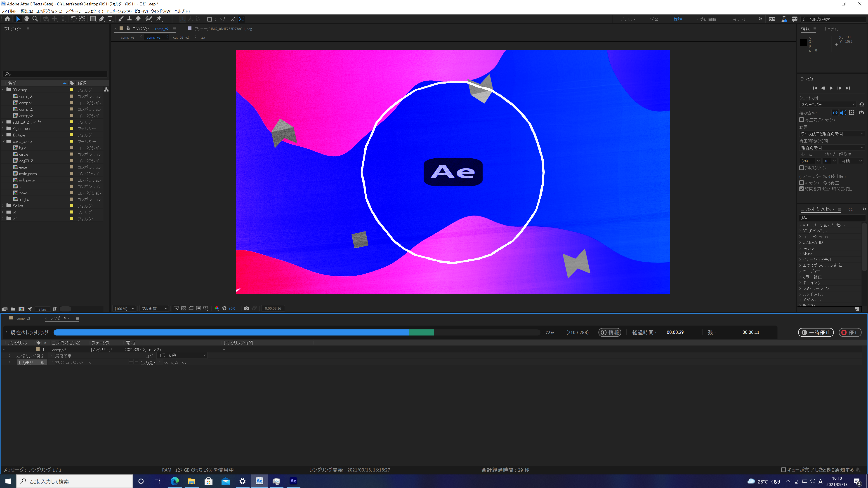Viewport: 868px width, 488px height.
Task: Open the コンポジション(C) menu
Action: pyautogui.click(x=49, y=11)
